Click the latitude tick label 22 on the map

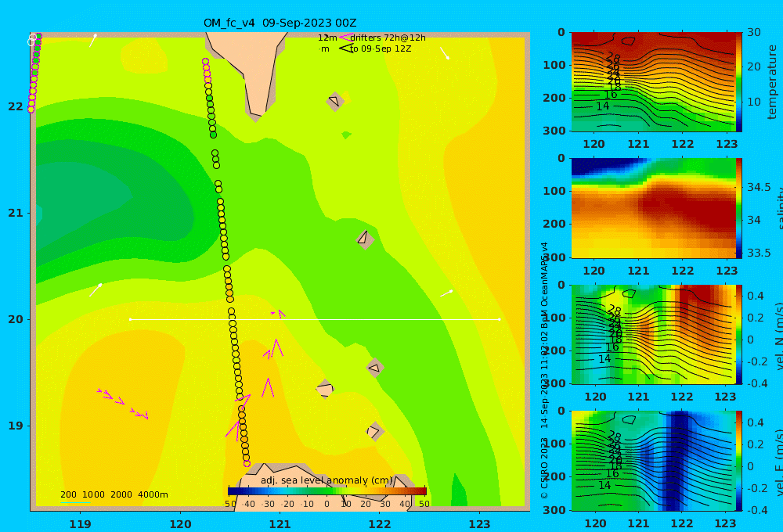pos(16,106)
